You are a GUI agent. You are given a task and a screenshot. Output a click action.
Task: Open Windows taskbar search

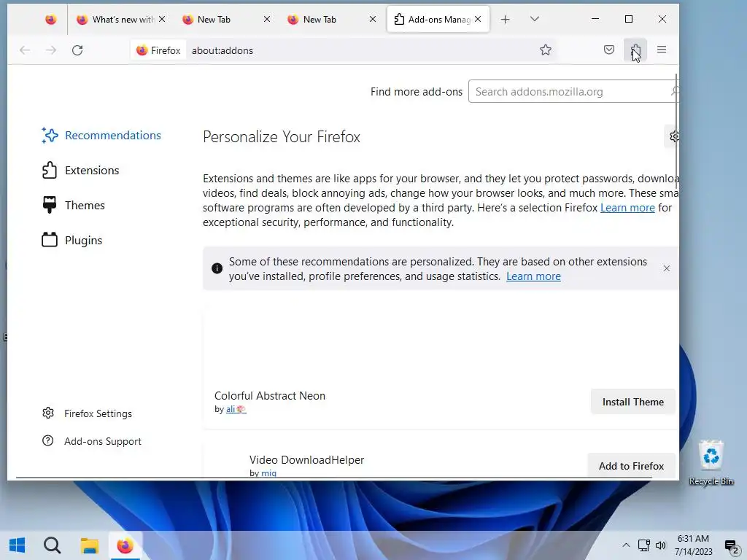52,545
